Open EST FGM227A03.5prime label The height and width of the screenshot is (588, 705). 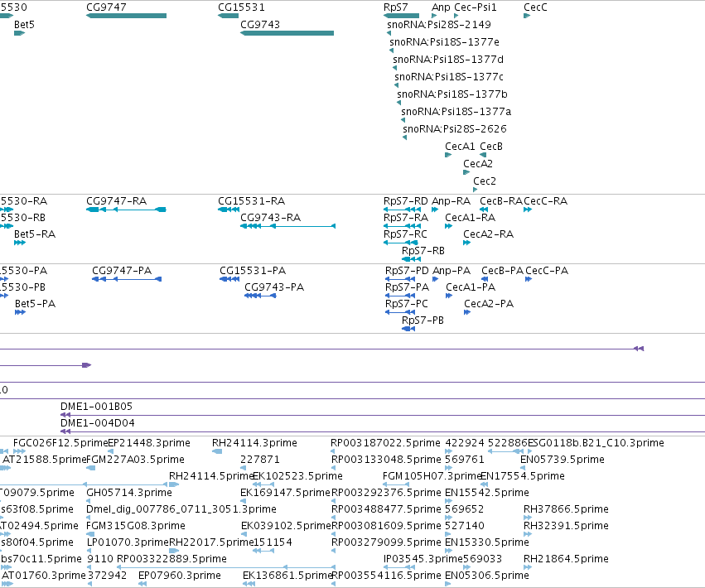[x=135, y=460]
